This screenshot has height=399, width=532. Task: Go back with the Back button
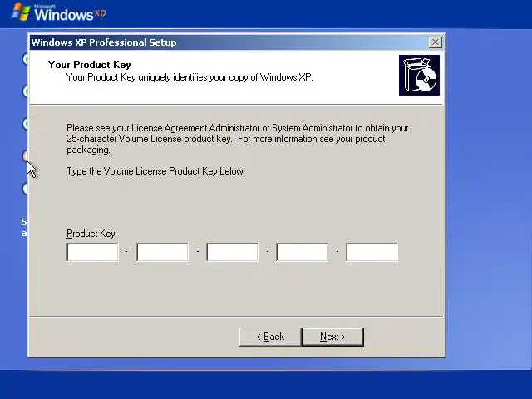[270, 337]
